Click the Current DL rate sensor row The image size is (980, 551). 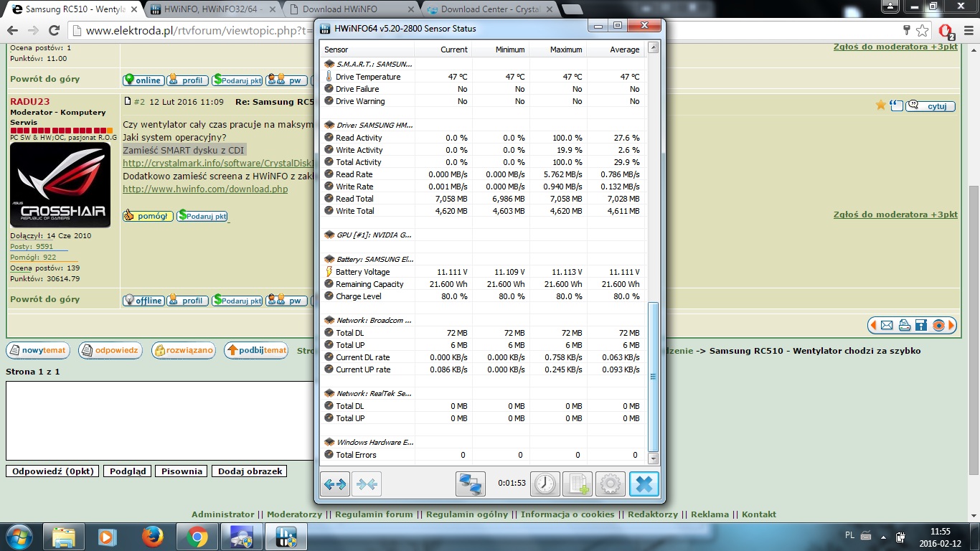tap(482, 357)
